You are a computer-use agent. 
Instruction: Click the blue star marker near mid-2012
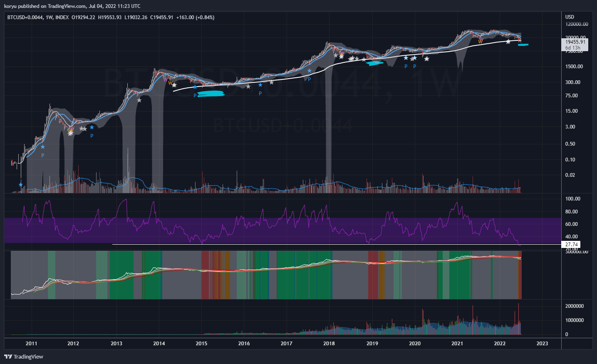(x=92, y=127)
